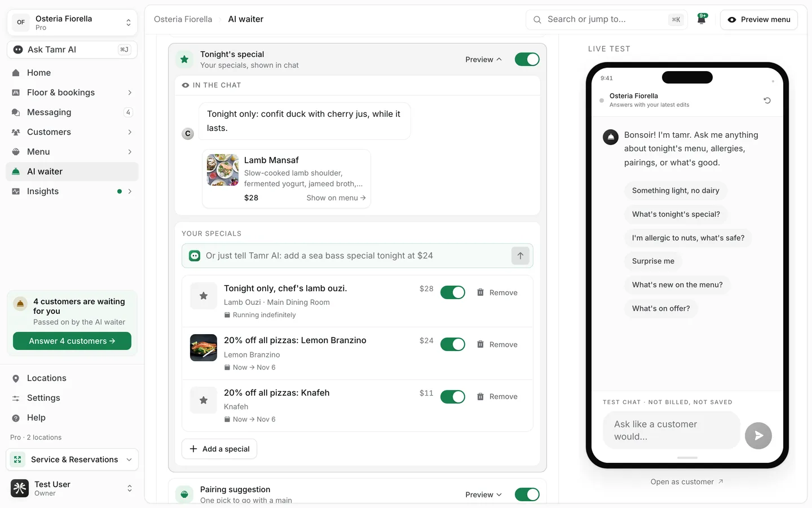Click the Test User avatar logo
Image resolution: width=812 pixels, height=508 pixels.
(x=20, y=488)
